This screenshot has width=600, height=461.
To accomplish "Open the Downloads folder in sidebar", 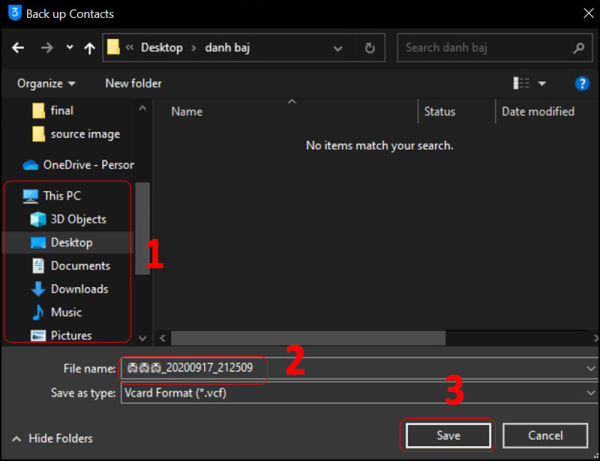I will click(x=79, y=289).
